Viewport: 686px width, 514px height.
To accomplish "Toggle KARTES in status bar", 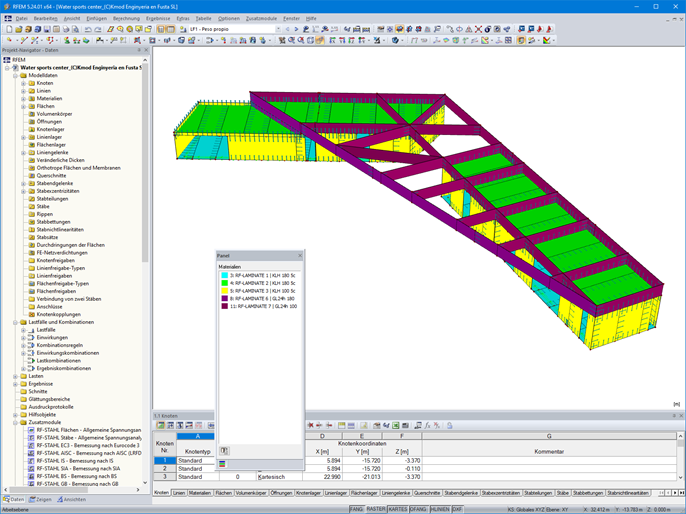I will pos(398,510).
